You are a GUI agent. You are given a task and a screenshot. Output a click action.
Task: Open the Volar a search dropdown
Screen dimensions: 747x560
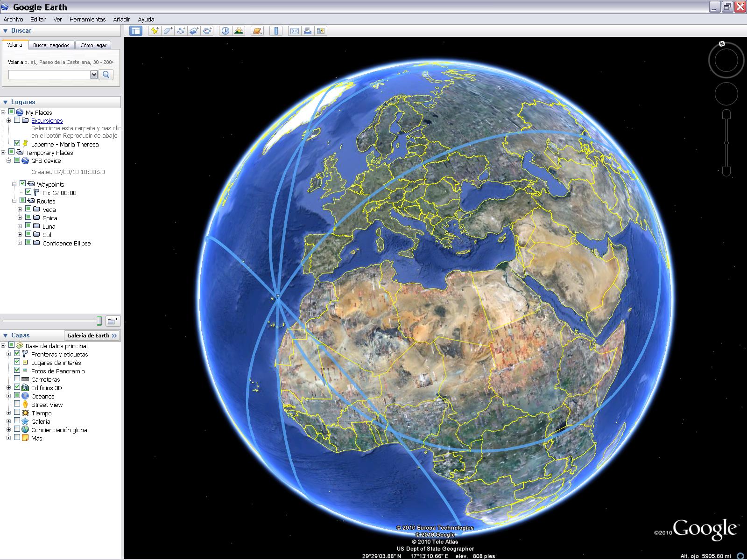point(94,75)
